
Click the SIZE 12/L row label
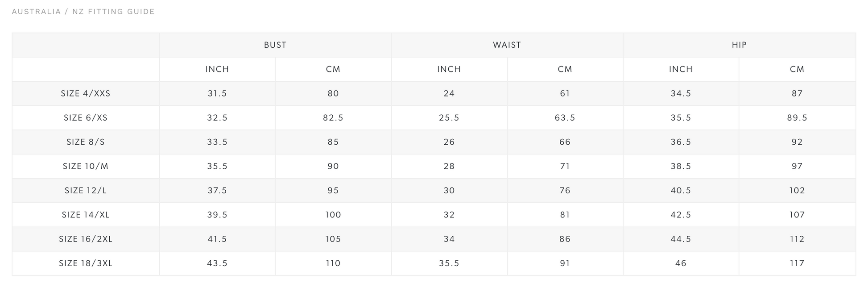[86, 191]
